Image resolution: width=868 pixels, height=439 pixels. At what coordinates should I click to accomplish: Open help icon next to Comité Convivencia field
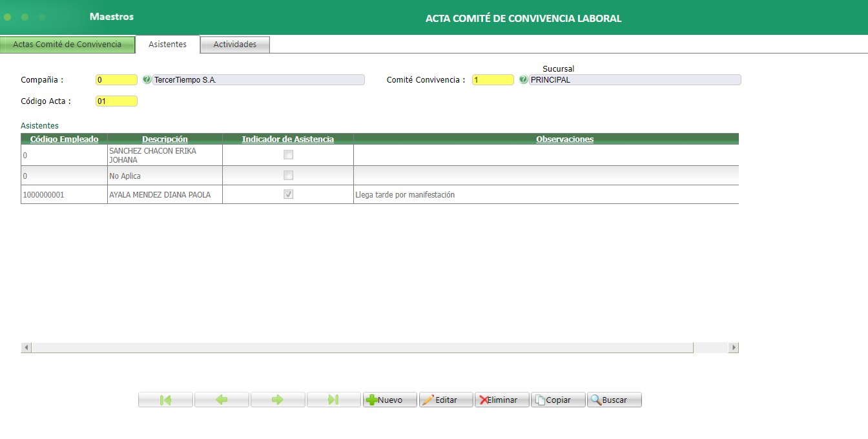click(523, 80)
